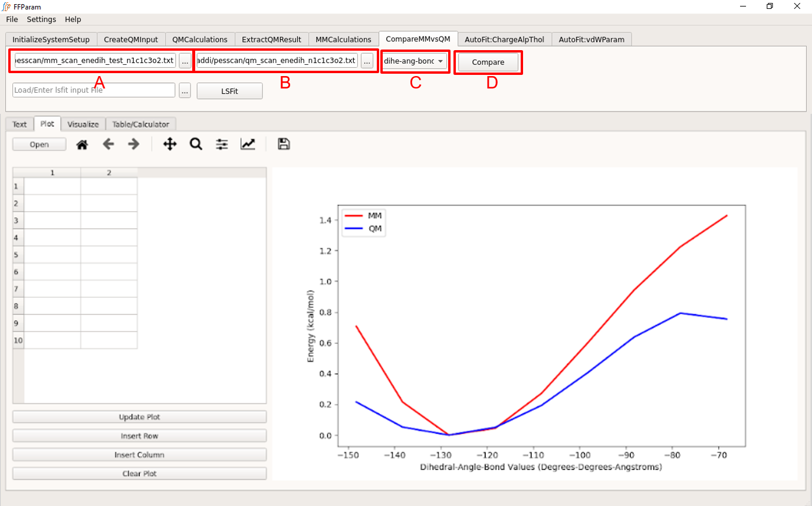This screenshot has height=506, width=812.
Task: Click the Home reset-view plot icon
Action: [82, 144]
